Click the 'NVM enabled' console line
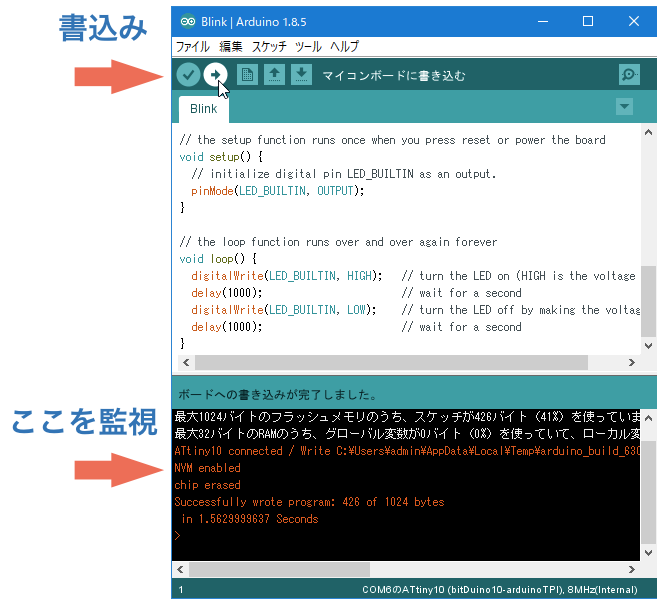Image resolution: width=662 pixels, height=603 pixels. (x=207, y=468)
